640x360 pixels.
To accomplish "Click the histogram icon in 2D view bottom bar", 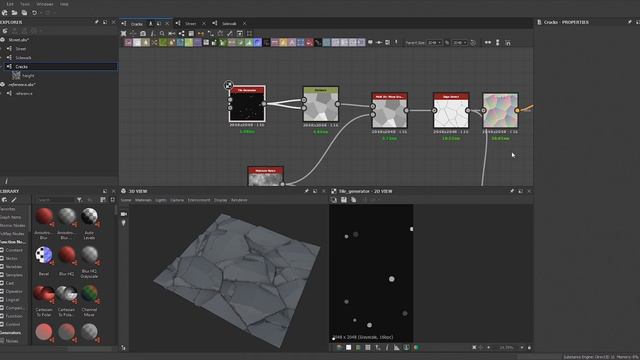I will 397,348.
